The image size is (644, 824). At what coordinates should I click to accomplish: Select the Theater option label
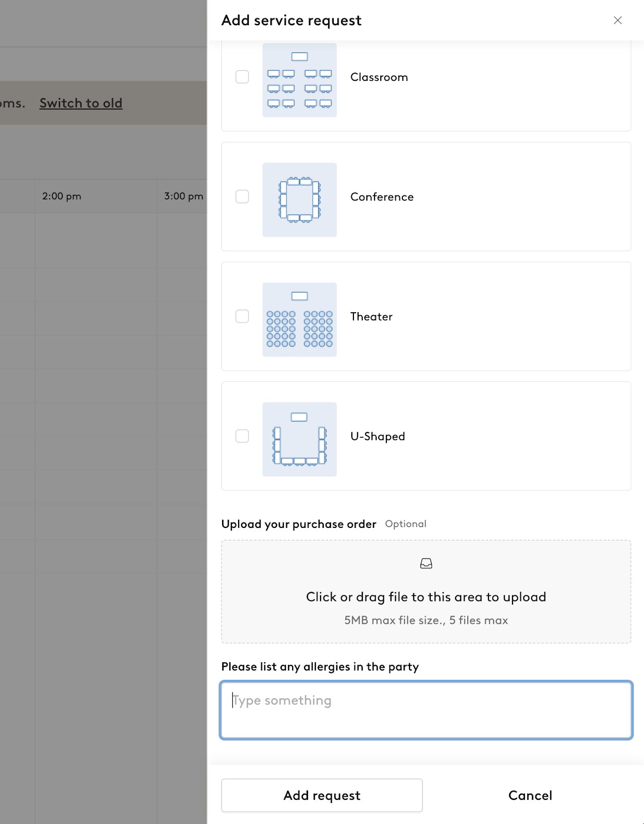(x=371, y=317)
